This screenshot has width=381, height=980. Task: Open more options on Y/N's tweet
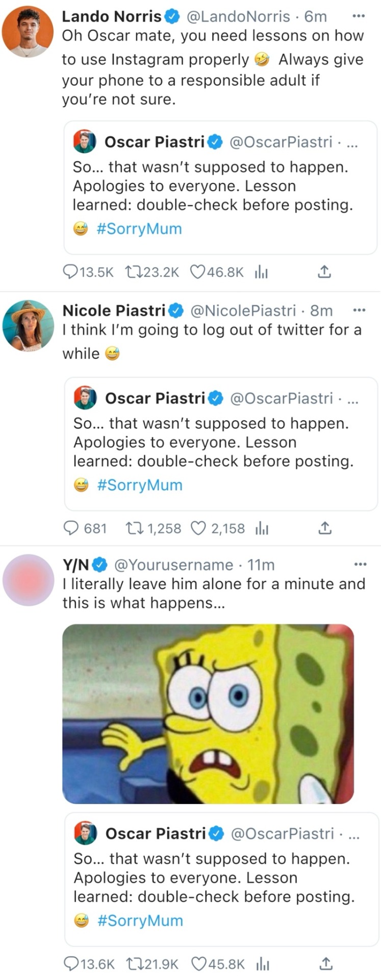pos(360,565)
